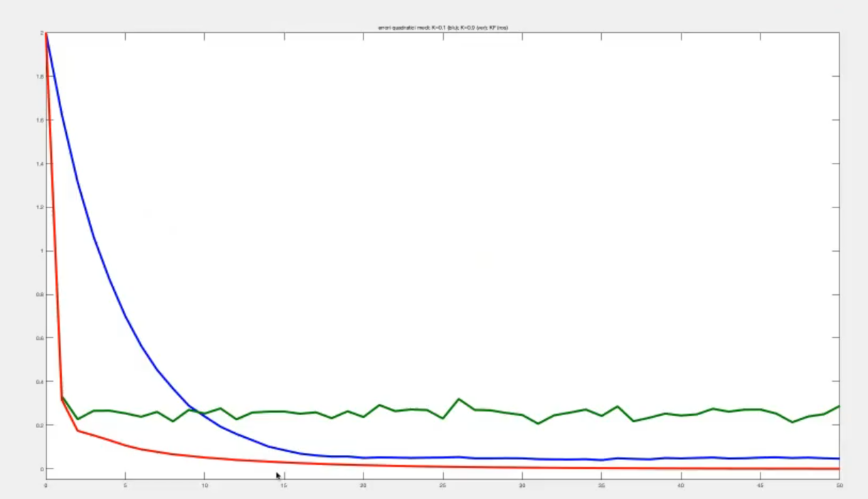This screenshot has width=868, height=499.
Task: Select the flat blue curve near x=30
Action: click(522, 458)
